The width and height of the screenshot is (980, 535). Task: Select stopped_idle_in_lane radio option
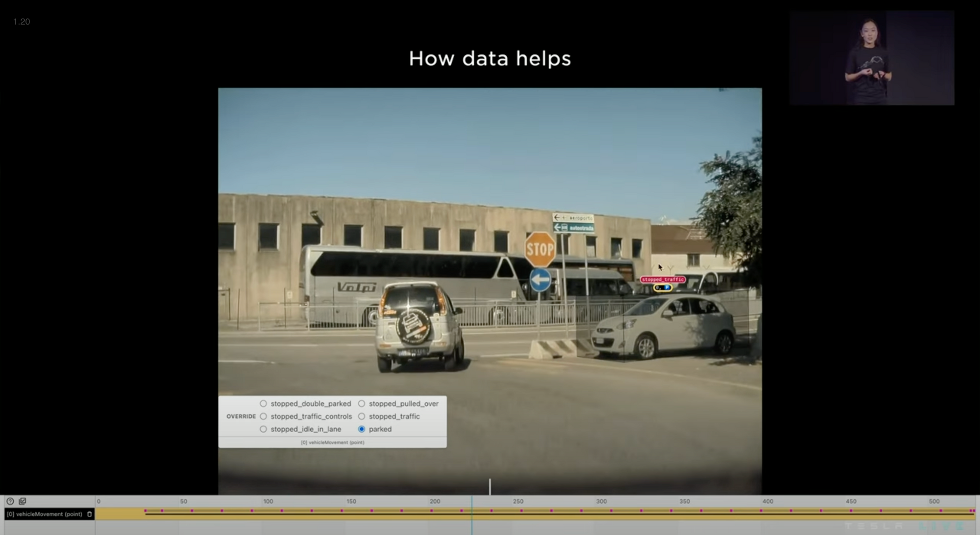point(263,429)
